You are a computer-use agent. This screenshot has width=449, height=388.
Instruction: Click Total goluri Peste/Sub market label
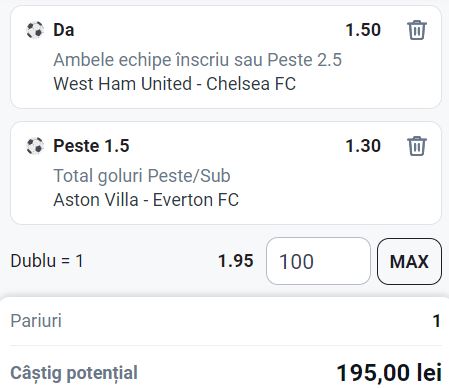click(x=142, y=176)
